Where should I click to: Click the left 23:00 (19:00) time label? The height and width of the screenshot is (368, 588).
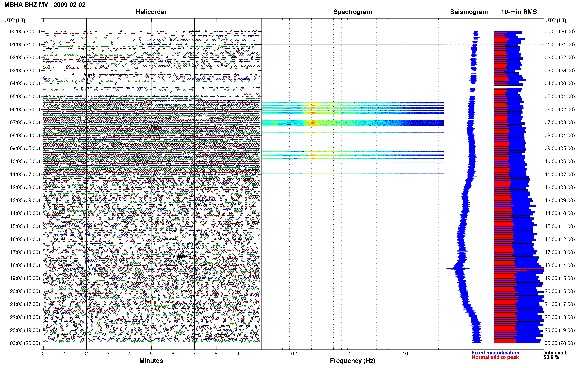(x=25, y=330)
